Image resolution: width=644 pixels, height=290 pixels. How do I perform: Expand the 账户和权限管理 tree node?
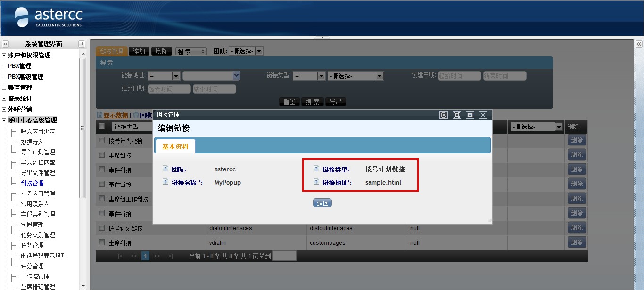coord(4,56)
